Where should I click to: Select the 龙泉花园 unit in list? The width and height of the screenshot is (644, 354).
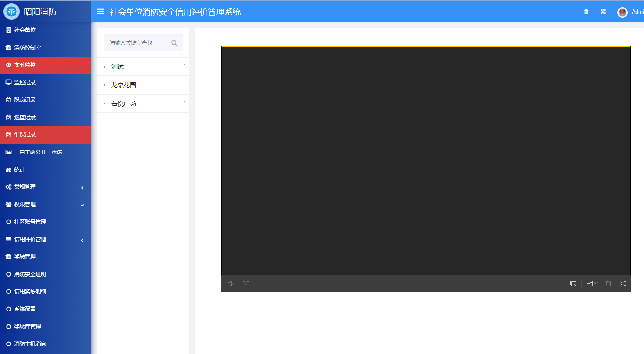[x=143, y=85]
